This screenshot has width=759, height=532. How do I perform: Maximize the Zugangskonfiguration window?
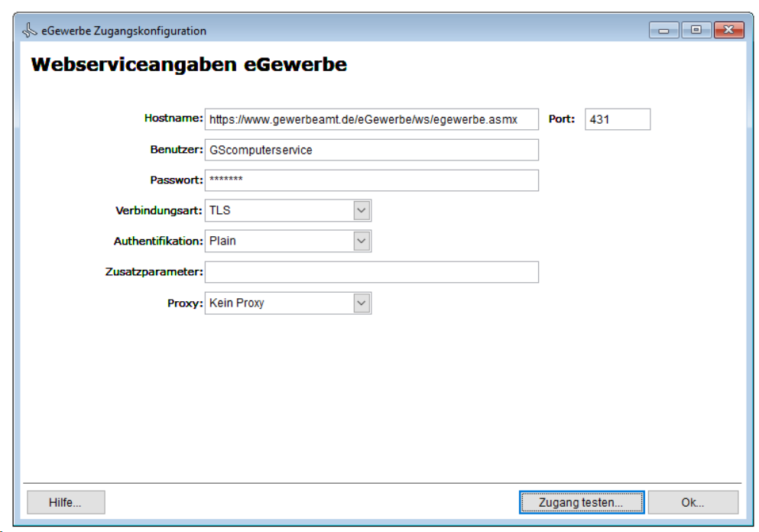[696, 31]
